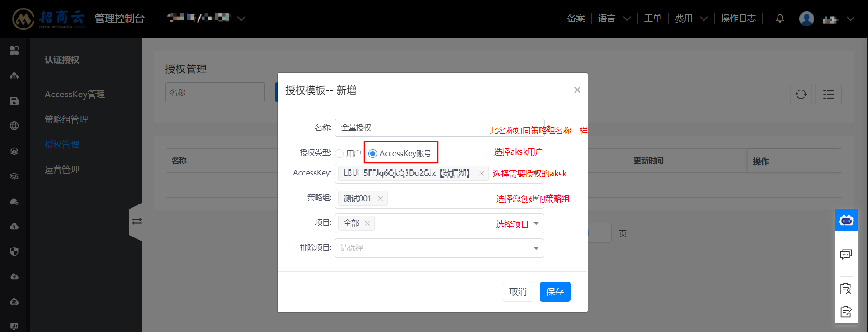Click the globe network icon in left rail
The height and width of the screenshot is (332, 868).
[x=14, y=126]
